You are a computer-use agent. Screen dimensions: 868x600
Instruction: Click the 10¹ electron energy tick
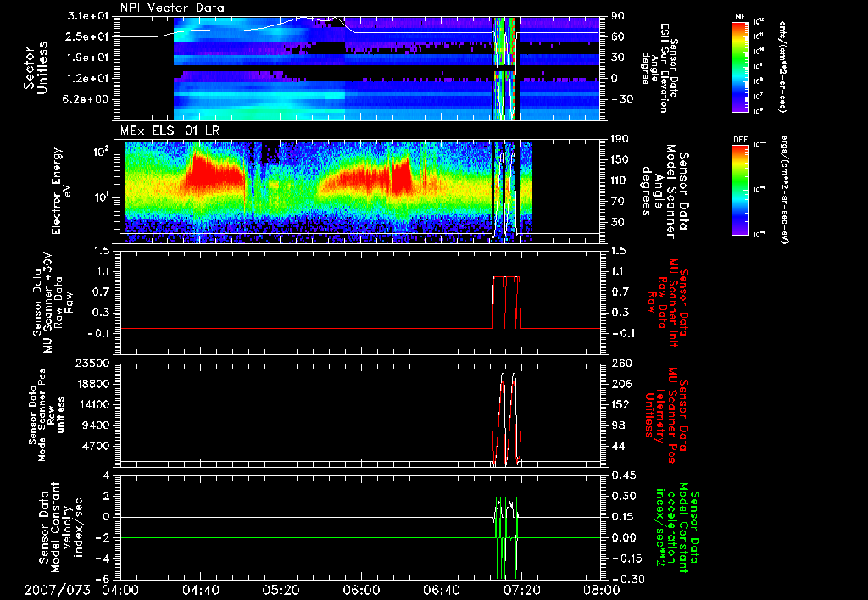pyautogui.click(x=102, y=197)
